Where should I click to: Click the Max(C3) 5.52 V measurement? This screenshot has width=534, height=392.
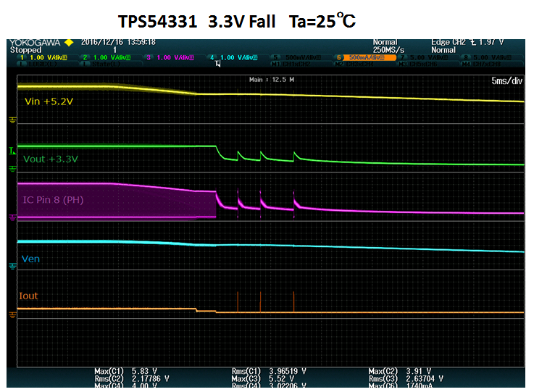(263, 379)
